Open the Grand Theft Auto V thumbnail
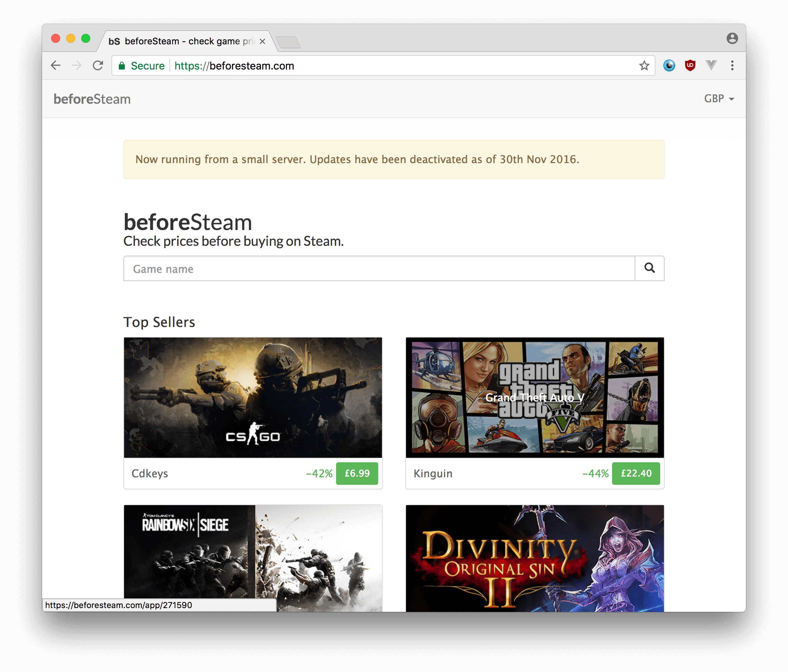788x672 pixels. [x=535, y=398]
